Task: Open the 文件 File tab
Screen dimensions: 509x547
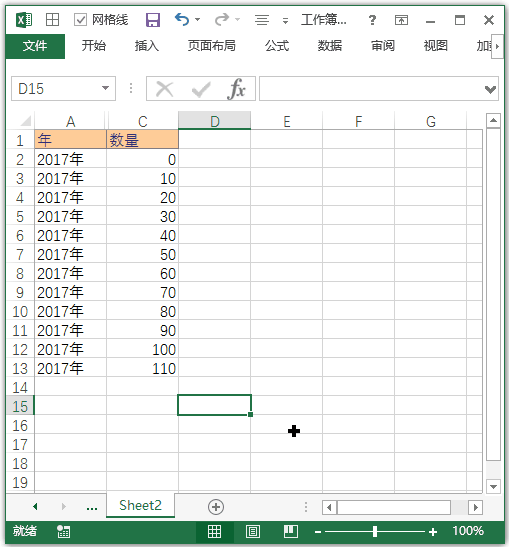Action: [35, 46]
